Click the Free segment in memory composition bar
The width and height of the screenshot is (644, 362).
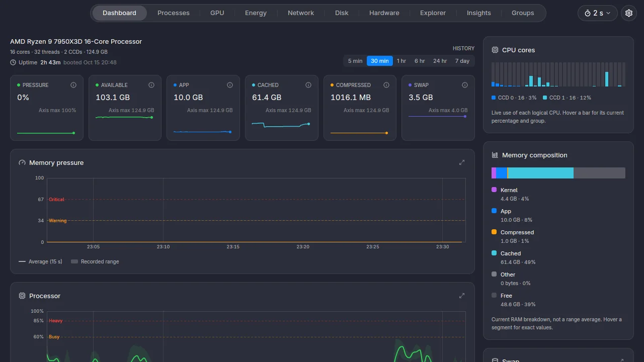pyautogui.click(x=599, y=173)
